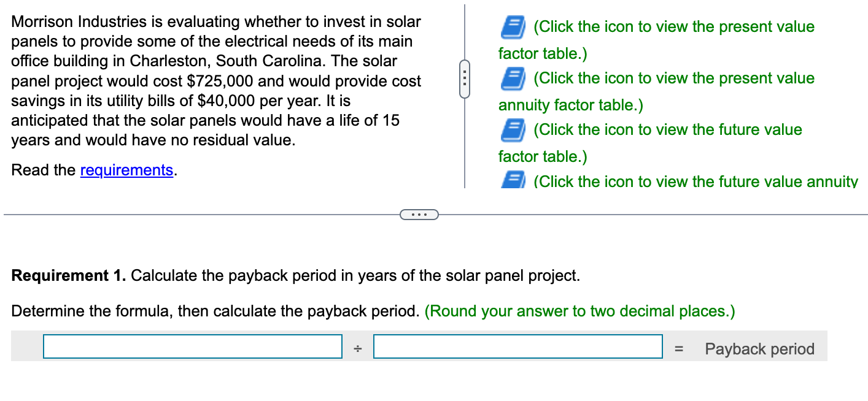Click the equals sign in the formula row
This screenshot has width=868, height=401.
(679, 348)
